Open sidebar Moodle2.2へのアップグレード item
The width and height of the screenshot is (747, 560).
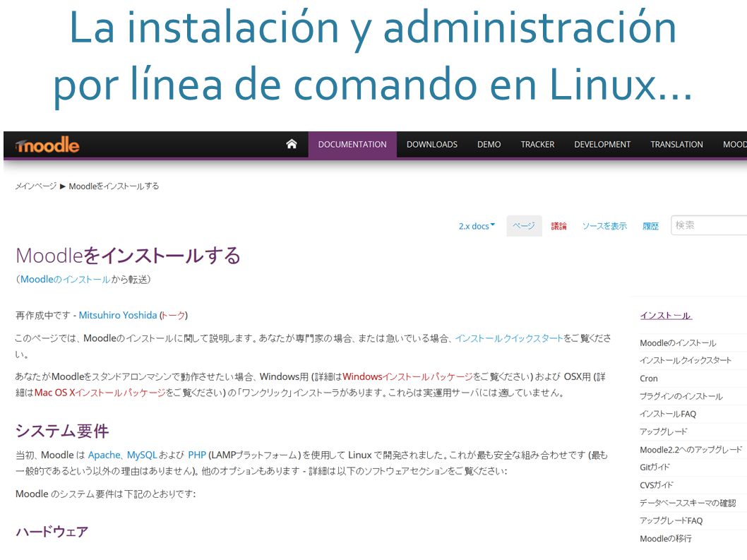click(x=691, y=450)
